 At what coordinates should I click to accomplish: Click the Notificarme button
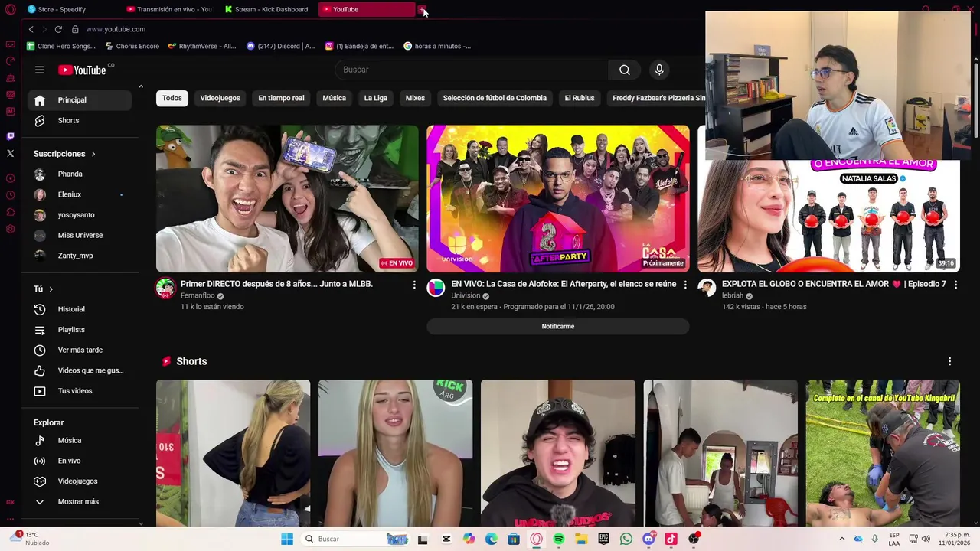pyautogui.click(x=557, y=327)
